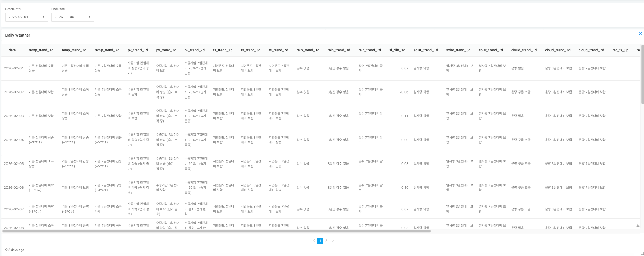Select the 2026-02-07 date cell

[x=14, y=209]
